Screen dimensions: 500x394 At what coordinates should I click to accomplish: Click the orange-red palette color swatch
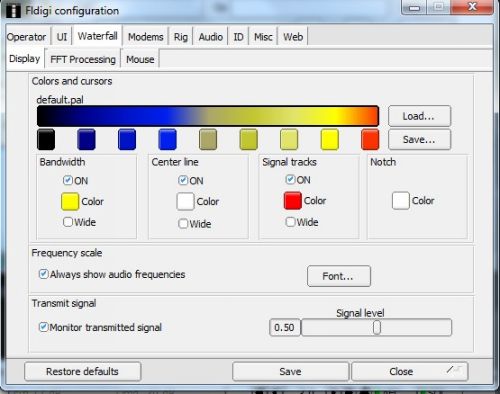(x=370, y=139)
